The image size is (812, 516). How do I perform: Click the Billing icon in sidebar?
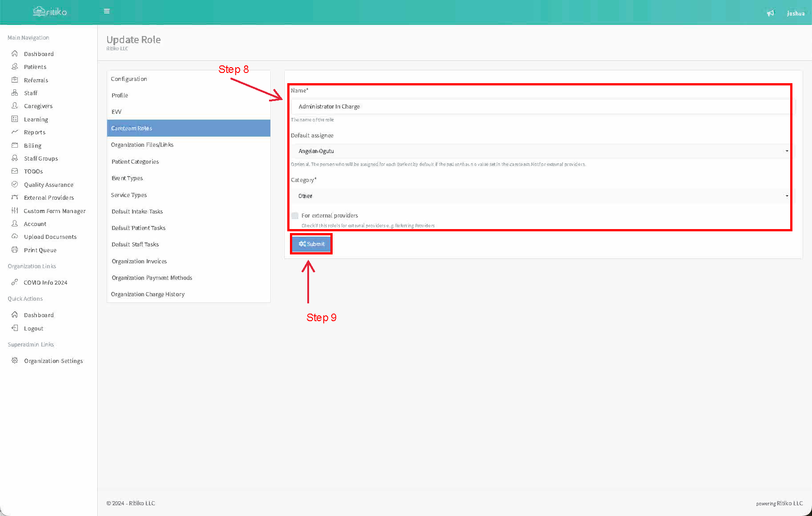(15, 145)
